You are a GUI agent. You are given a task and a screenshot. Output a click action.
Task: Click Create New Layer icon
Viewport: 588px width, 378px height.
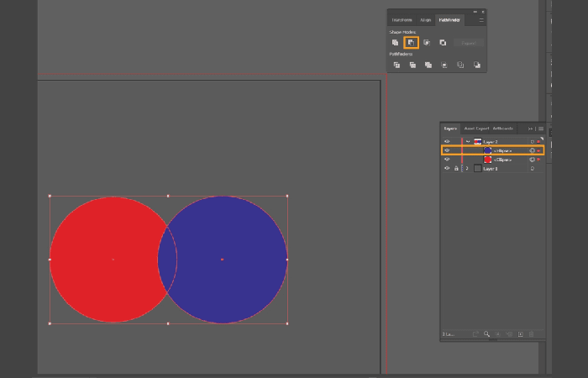tap(521, 334)
